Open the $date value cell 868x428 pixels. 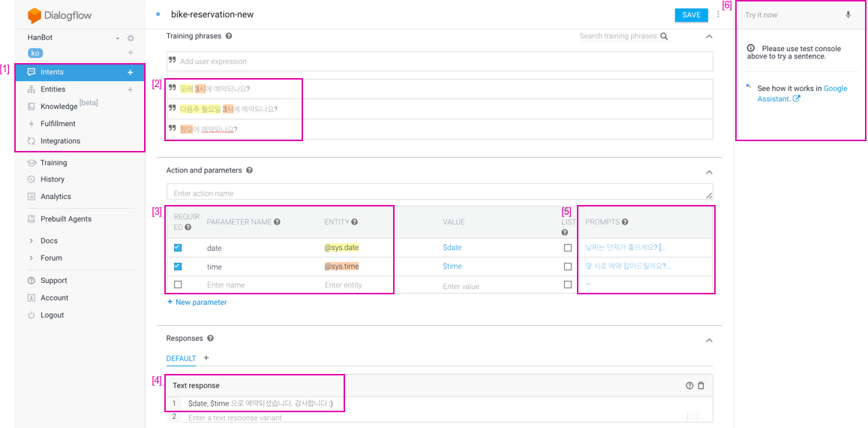click(452, 248)
